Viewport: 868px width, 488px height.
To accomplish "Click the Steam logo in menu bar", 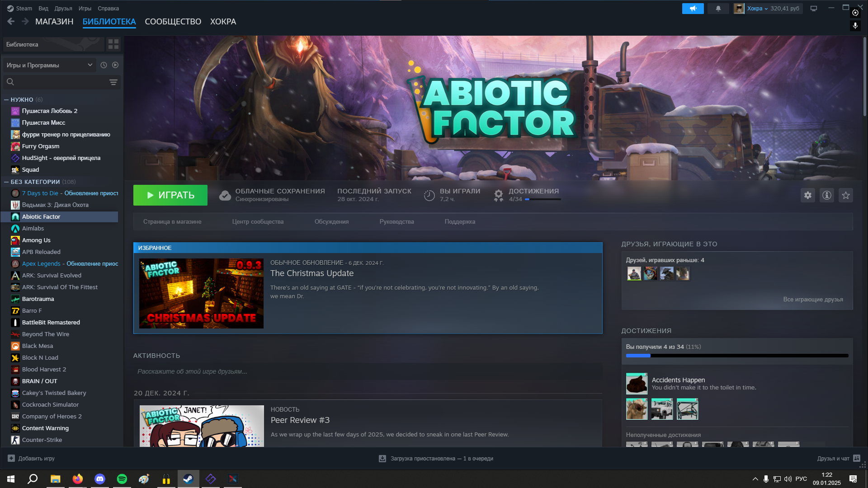I will pyautogui.click(x=10, y=9).
